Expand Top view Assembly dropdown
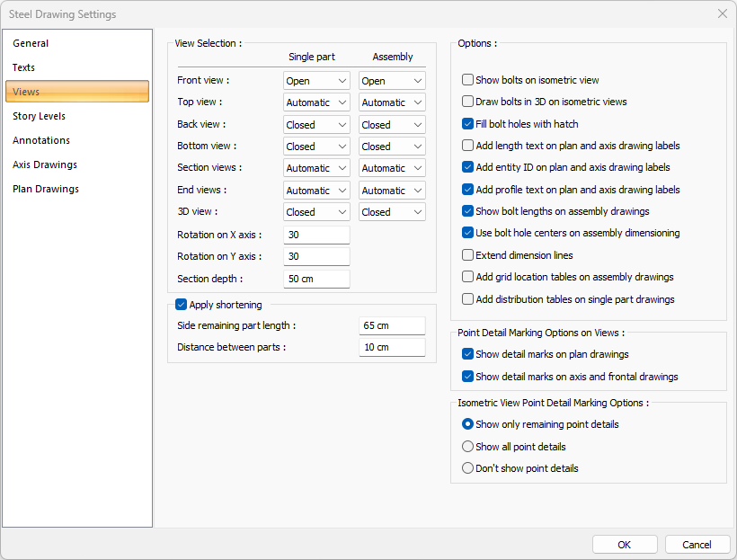Screen dimensions: 737x560 [392, 102]
